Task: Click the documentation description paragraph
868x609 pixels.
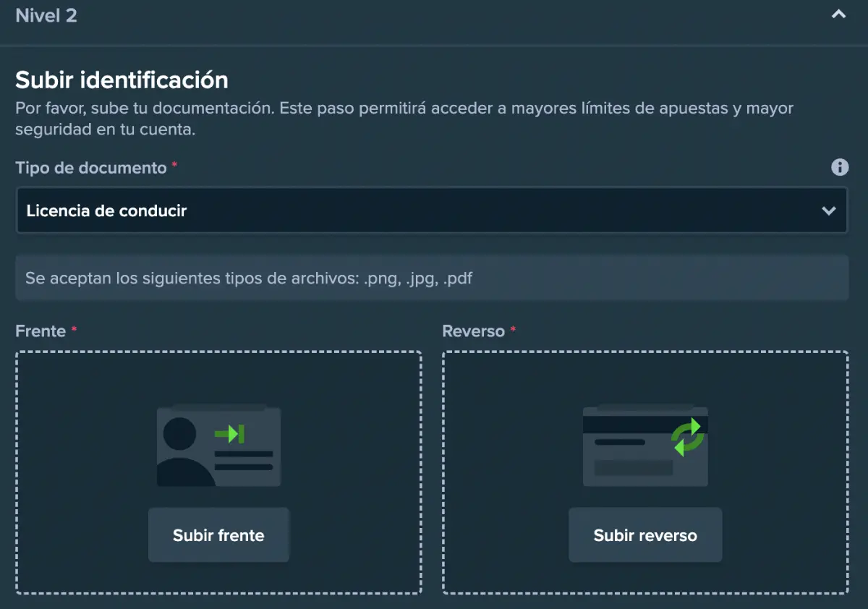Action: 404,119
